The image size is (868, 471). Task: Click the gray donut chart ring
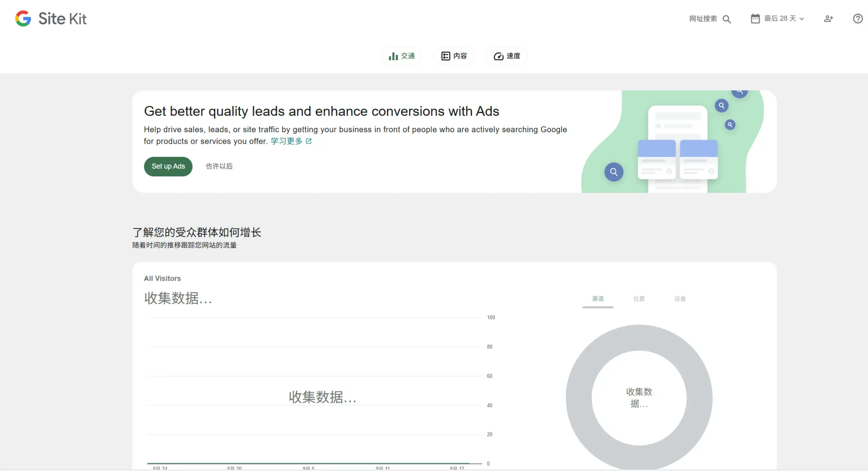[579, 398]
